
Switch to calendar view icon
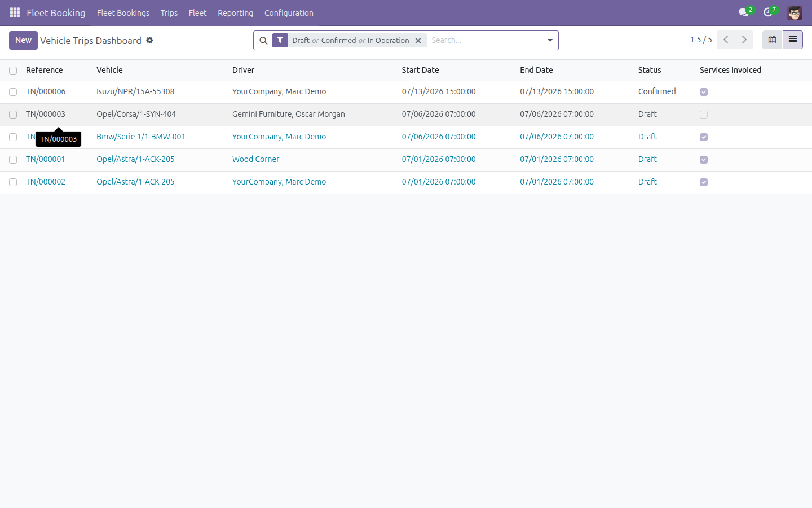tap(773, 40)
